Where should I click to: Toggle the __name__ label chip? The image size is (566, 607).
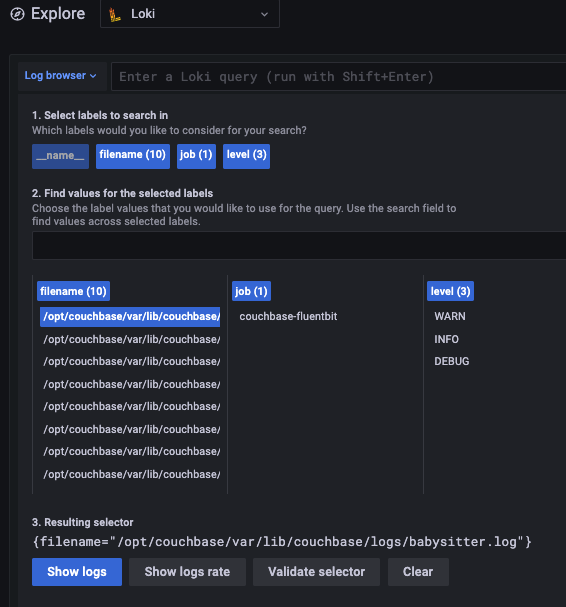point(60,156)
